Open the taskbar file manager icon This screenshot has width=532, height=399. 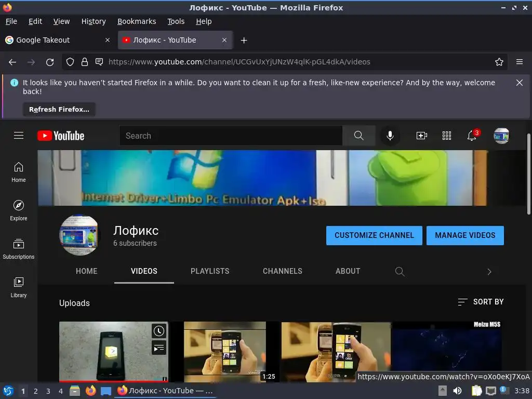[x=75, y=391]
